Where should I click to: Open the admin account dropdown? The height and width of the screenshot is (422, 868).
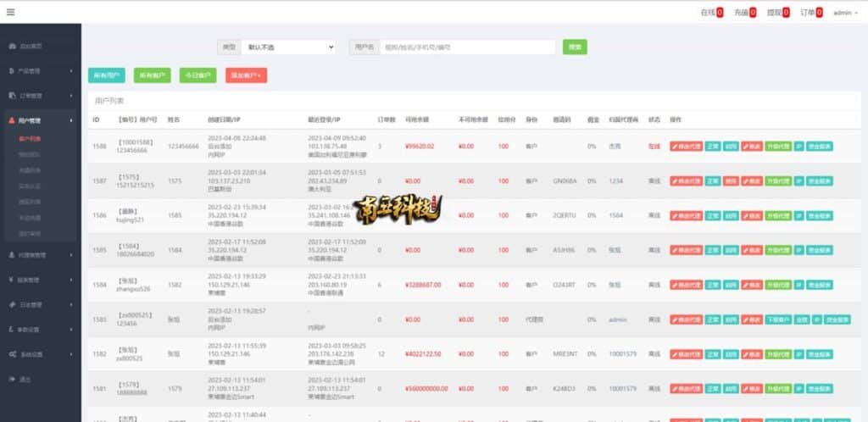click(845, 12)
